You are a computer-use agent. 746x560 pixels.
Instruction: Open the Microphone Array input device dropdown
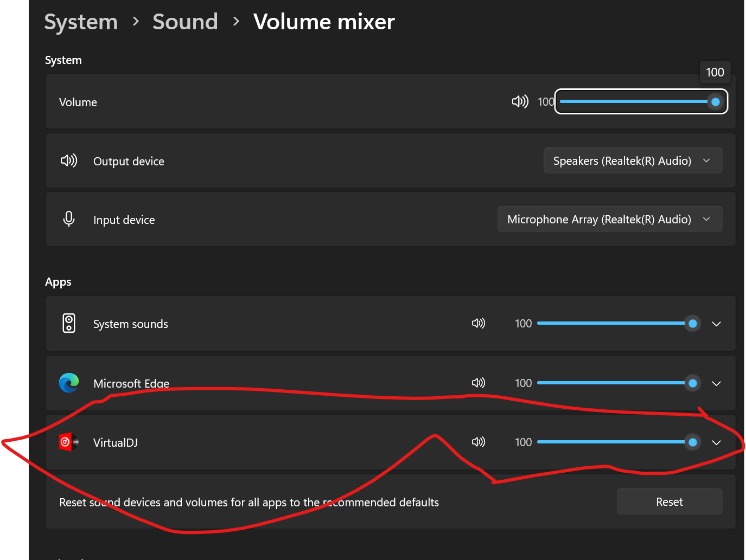coord(609,219)
